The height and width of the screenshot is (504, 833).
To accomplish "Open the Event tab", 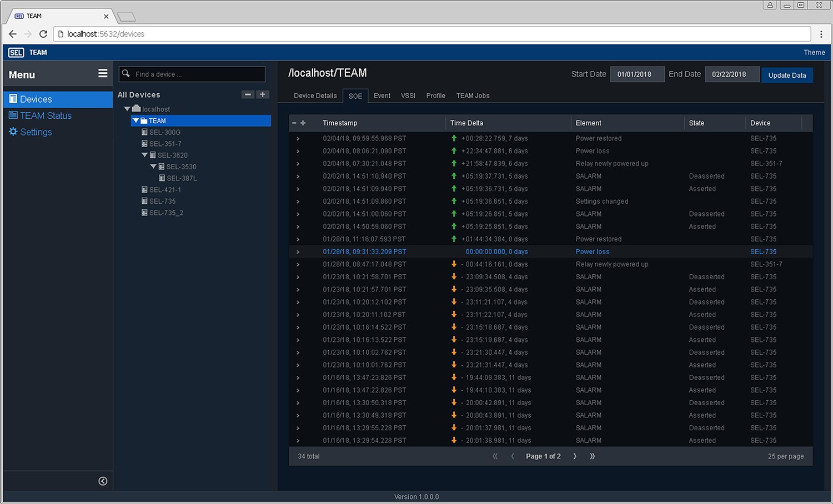I will (382, 95).
